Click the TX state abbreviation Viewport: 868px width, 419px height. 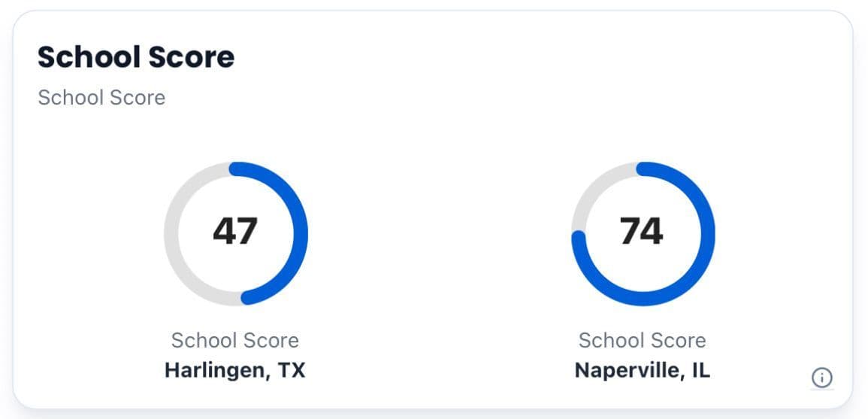(290, 371)
